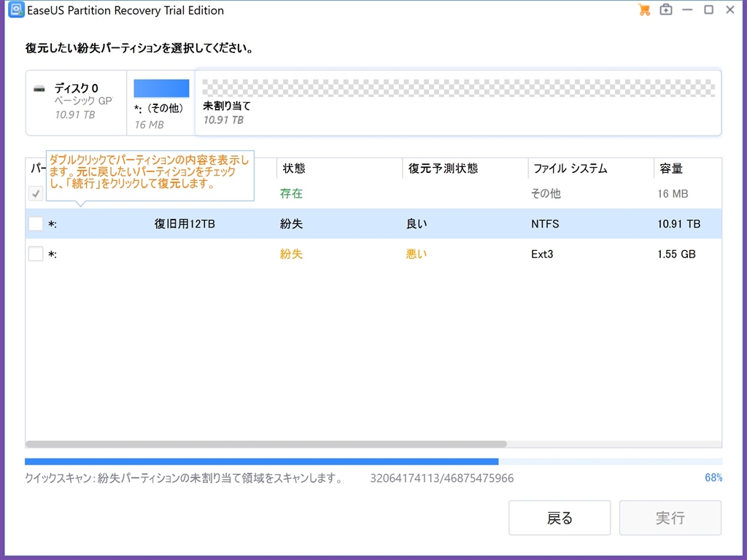
Task: Click the 1.55 GB capacity cell
Action: [x=676, y=254]
